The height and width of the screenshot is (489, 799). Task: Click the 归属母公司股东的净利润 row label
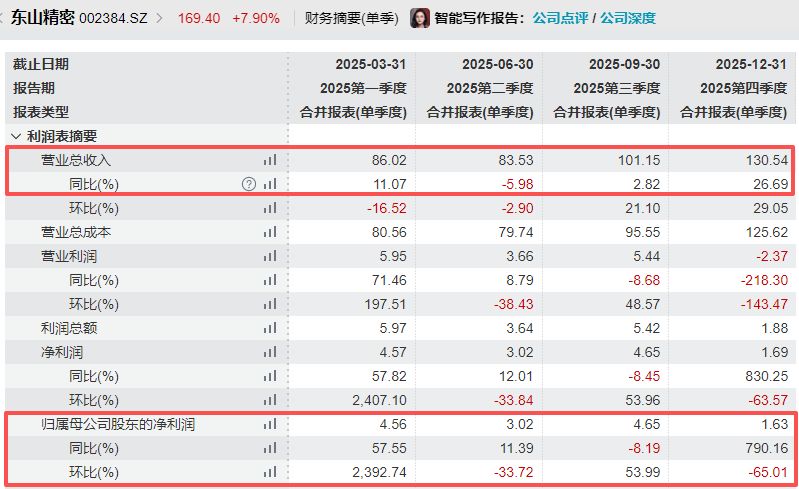118,424
